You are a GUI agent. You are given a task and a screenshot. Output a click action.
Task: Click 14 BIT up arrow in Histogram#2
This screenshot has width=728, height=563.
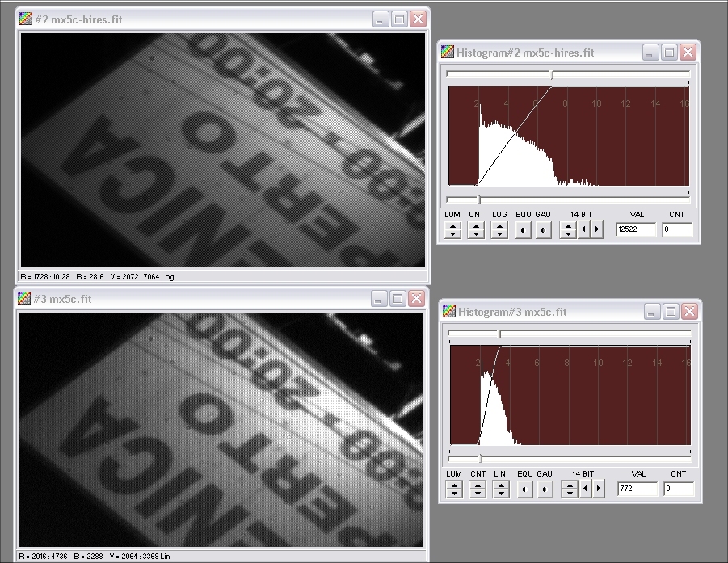[568, 226]
